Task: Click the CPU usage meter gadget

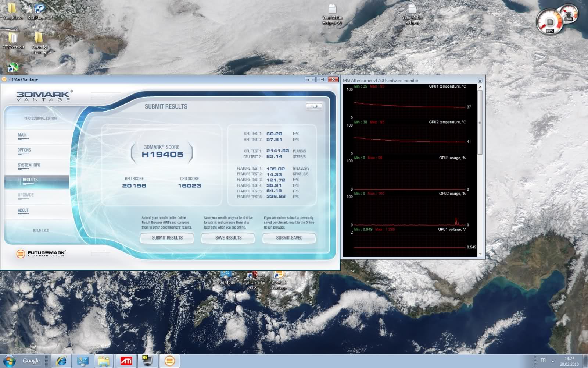Action: pyautogui.click(x=550, y=22)
